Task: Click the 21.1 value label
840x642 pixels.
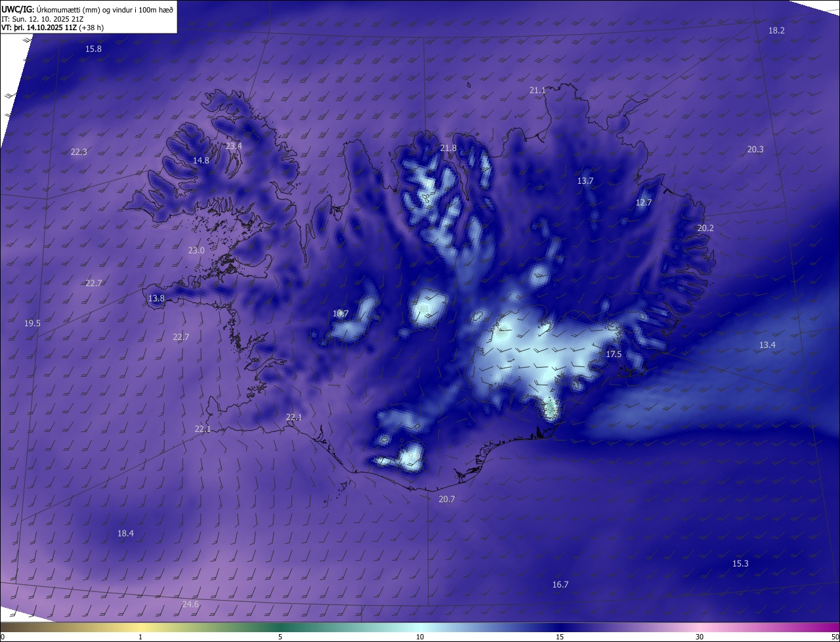Action: pos(537,90)
